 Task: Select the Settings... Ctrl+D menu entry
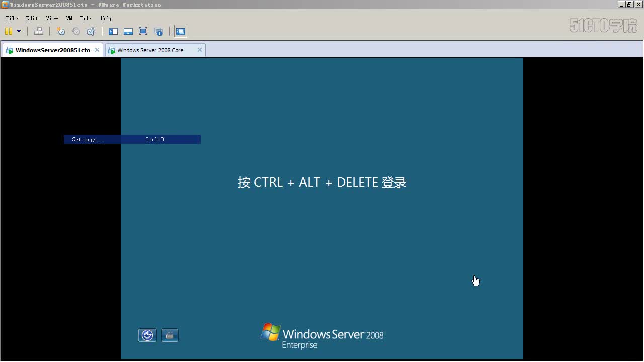pos(132,139)
